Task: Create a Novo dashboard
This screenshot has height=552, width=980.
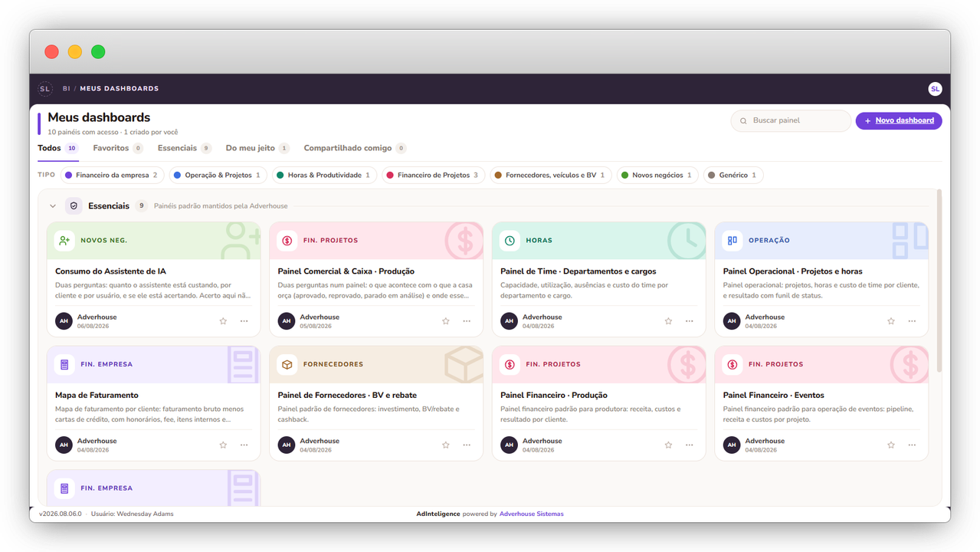Action: click(899, 120)
